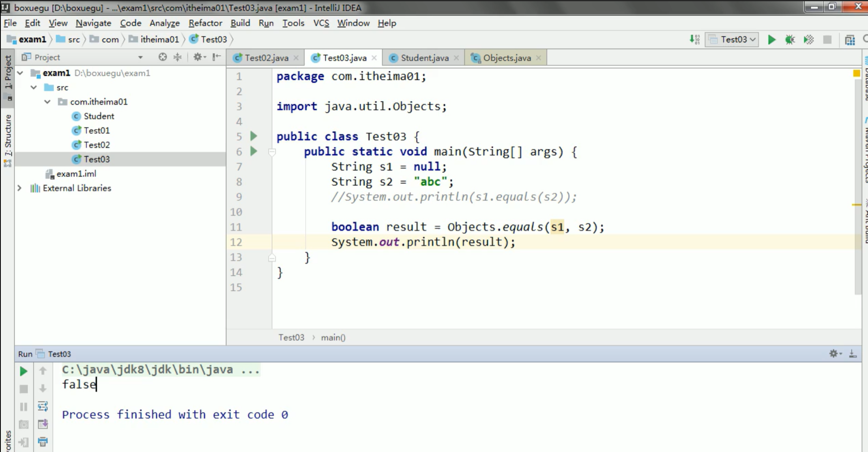Click Run with Coverage icon
The width and height of the screenshot is (868, 452).
[808, 40]
